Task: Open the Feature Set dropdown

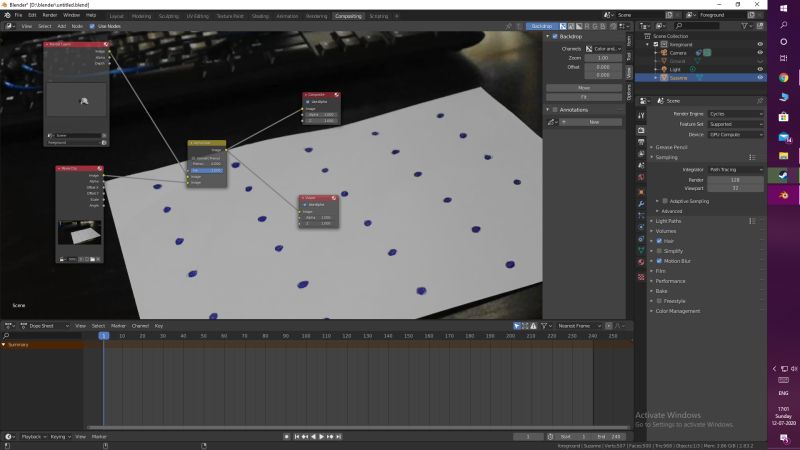Action: click(736, 124)
